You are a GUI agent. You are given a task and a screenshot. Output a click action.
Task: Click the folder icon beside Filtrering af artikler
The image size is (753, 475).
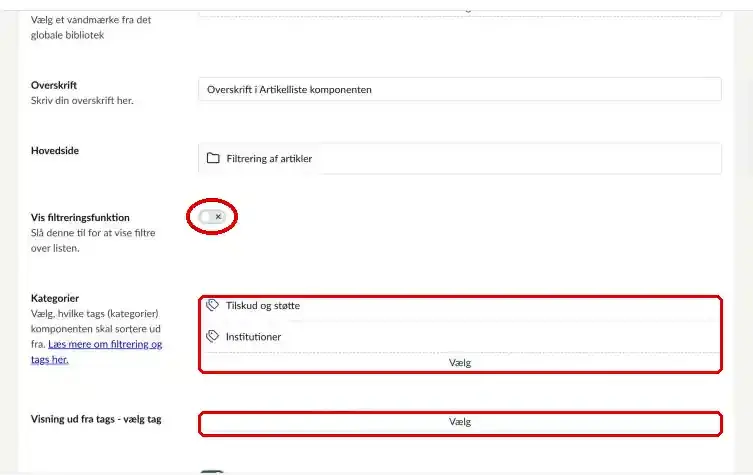coord(213,158)
